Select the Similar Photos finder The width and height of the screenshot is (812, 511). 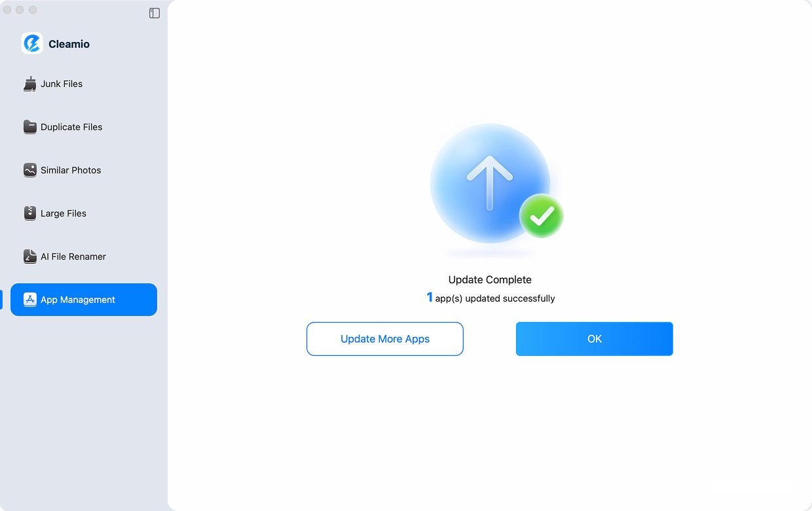[x=71, y=170]
